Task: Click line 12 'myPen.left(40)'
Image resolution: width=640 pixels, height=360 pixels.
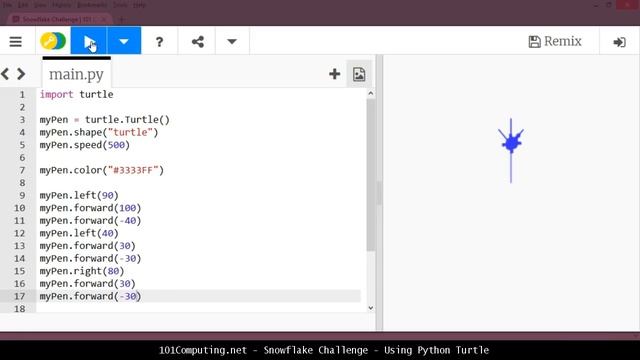Action: (79, 233)
